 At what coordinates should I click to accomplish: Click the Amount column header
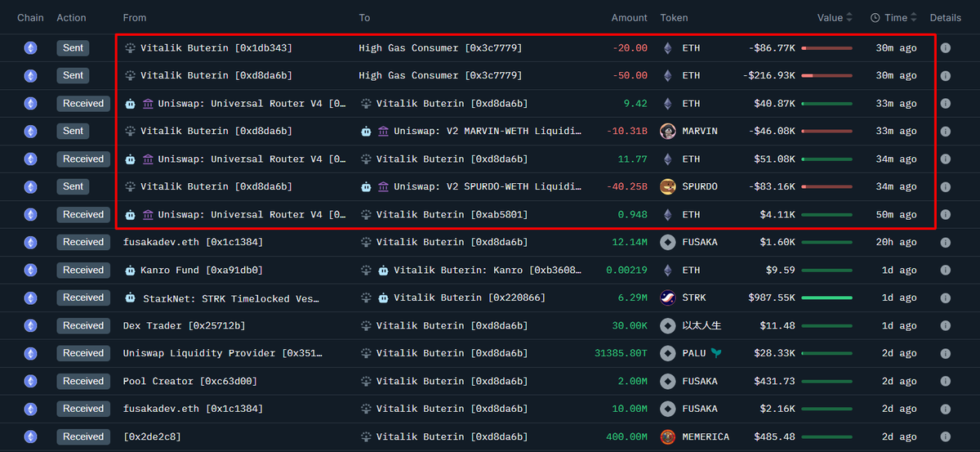coord(629,17)
